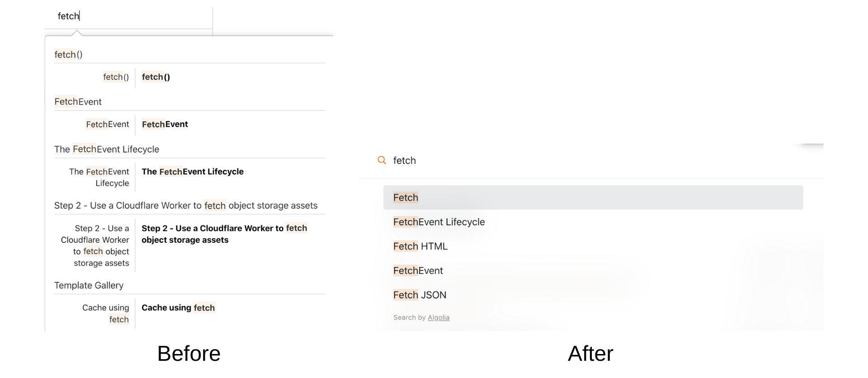Open the bold fetch() result

[x=156, y=77]
